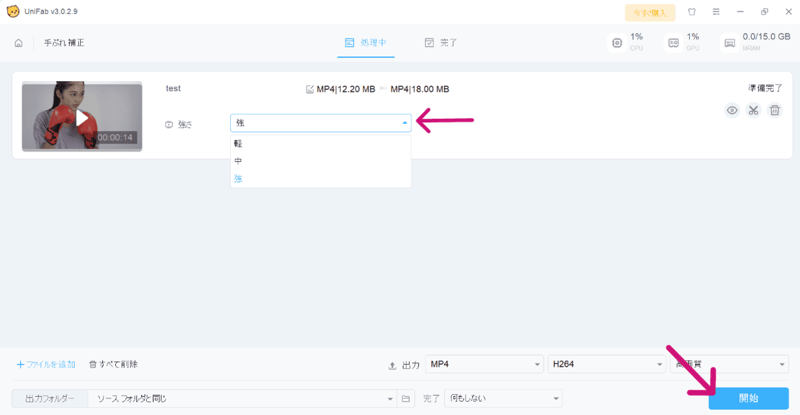Click the GPU usage icon
This screenshot has height=415, width=800.
tap(673, 43)
